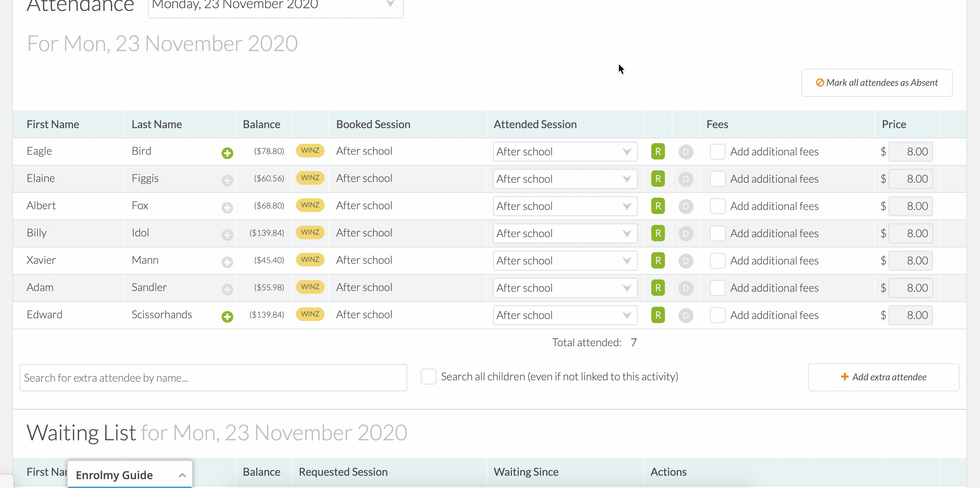Click Mark all attendees as Absent
Screen dimensions: 980x488
click(x=877, y=82)
